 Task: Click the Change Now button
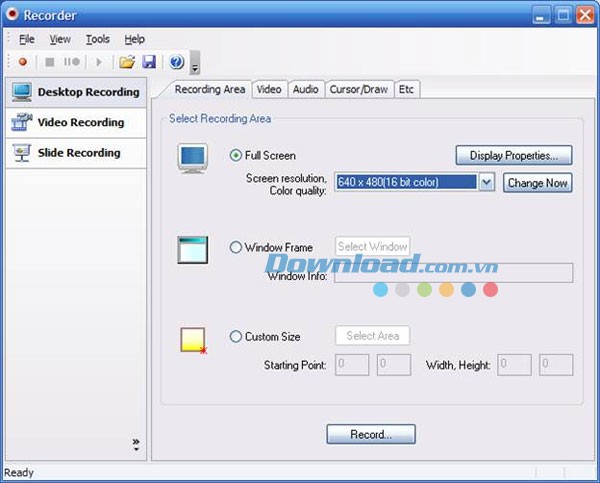click(537, 183)
